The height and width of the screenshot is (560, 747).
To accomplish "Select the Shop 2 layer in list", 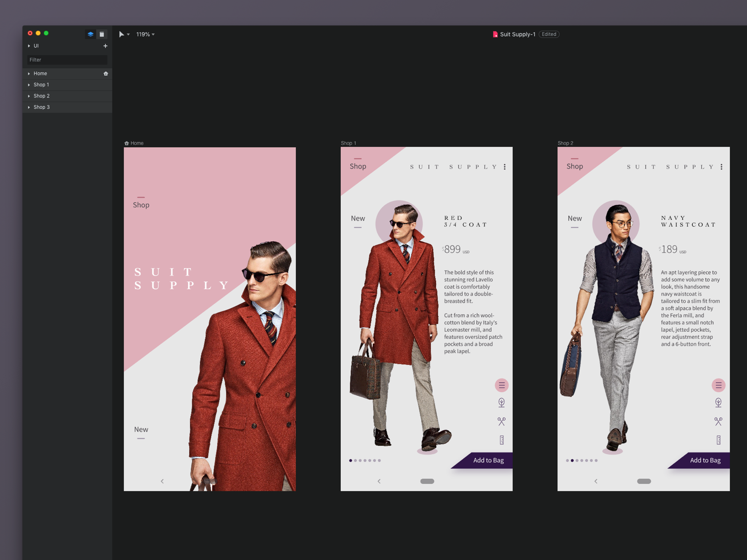I will 67,96.
